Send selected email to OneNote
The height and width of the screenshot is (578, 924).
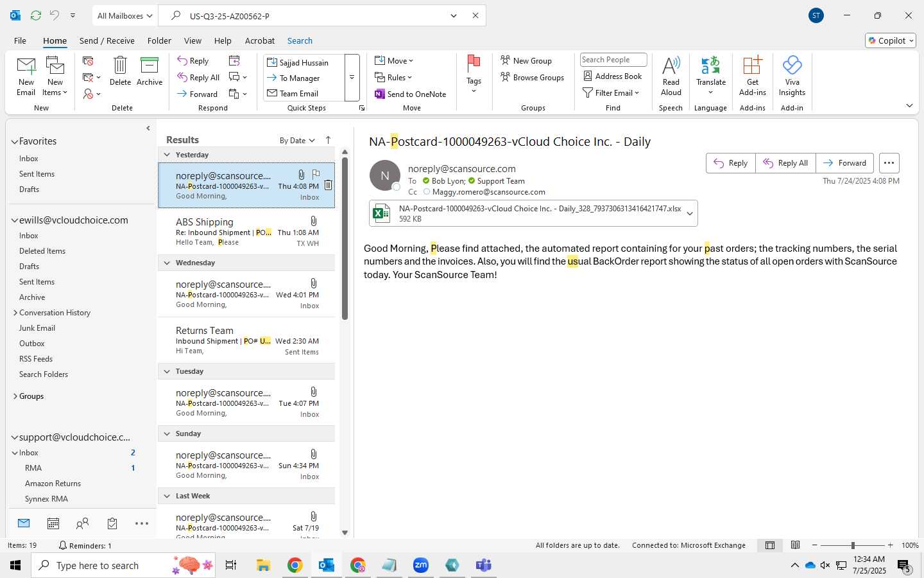click(x=411, y=94)
